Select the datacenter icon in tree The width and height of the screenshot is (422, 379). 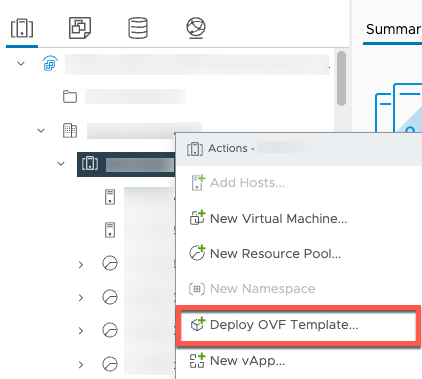70,130
